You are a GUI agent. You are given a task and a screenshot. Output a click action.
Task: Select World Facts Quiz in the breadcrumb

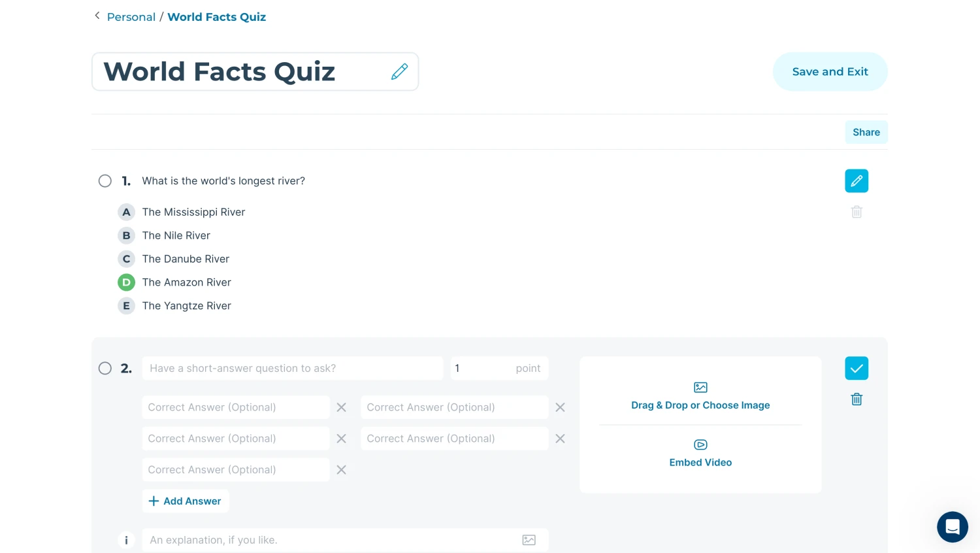point(216,17)
